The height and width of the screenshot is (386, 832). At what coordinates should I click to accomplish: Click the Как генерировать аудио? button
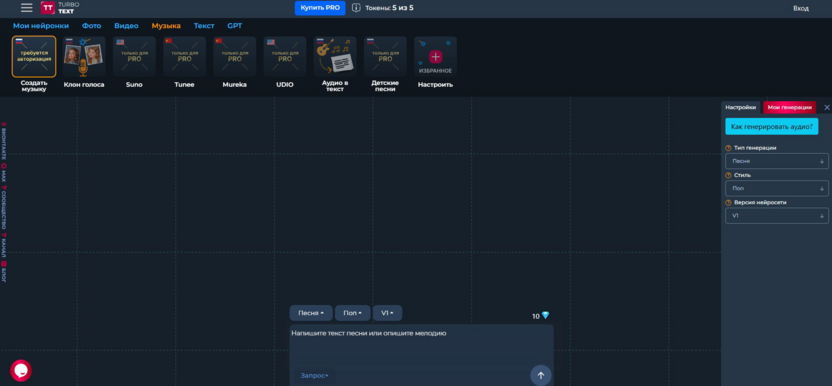[772, 127]
